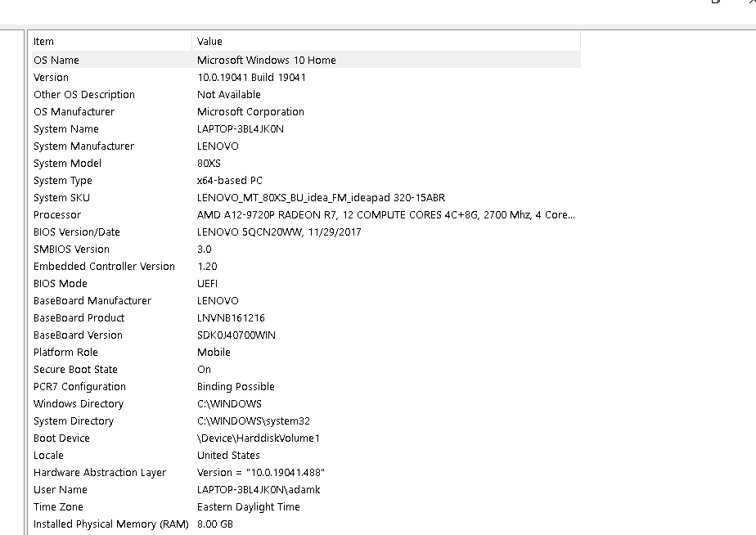Select the System SKU row label
The image size is (756, 535).
coord(61,198)
